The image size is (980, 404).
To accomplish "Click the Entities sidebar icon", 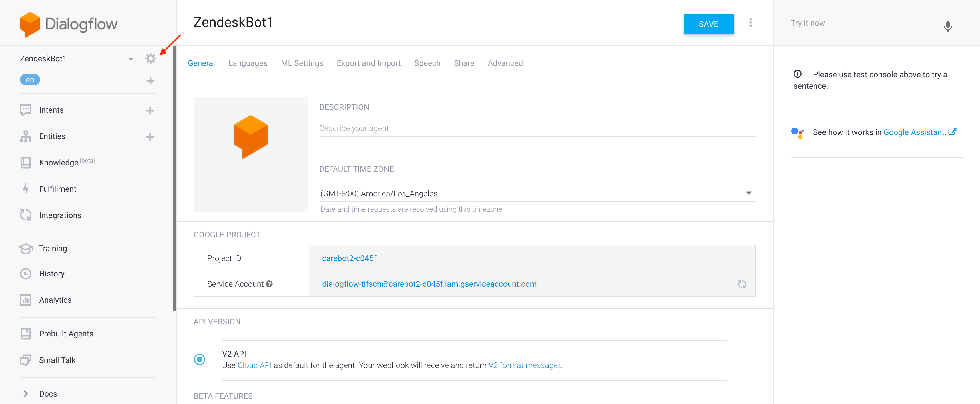I will [25, 136].
